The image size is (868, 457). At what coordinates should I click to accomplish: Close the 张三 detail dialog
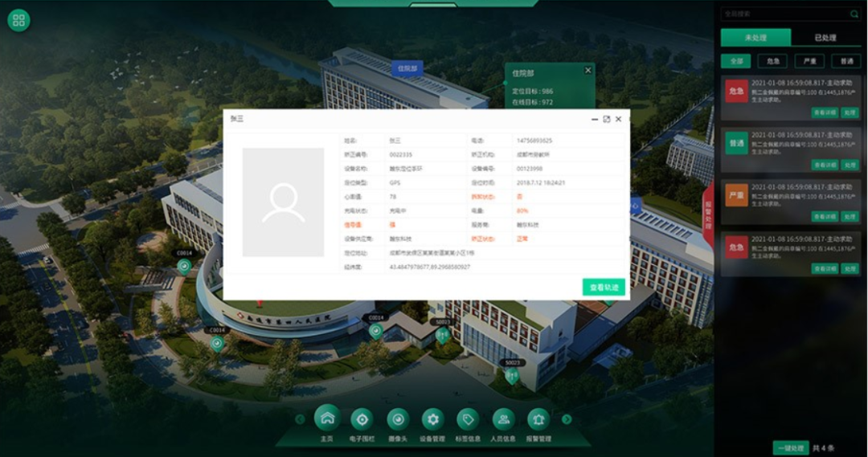click(x=618, y=119)
